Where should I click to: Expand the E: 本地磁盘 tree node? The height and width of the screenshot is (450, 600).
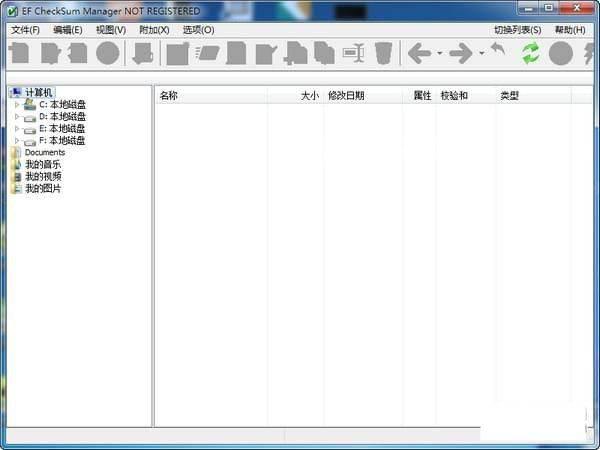click(17, 129)
